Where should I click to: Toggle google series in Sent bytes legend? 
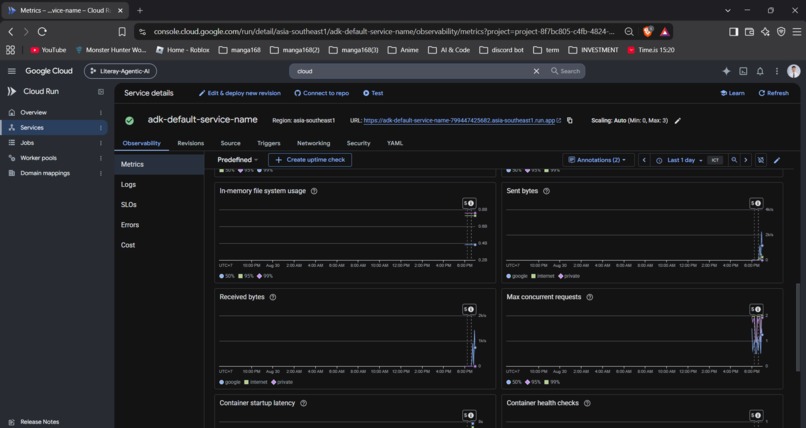click(x=517, y=276)
